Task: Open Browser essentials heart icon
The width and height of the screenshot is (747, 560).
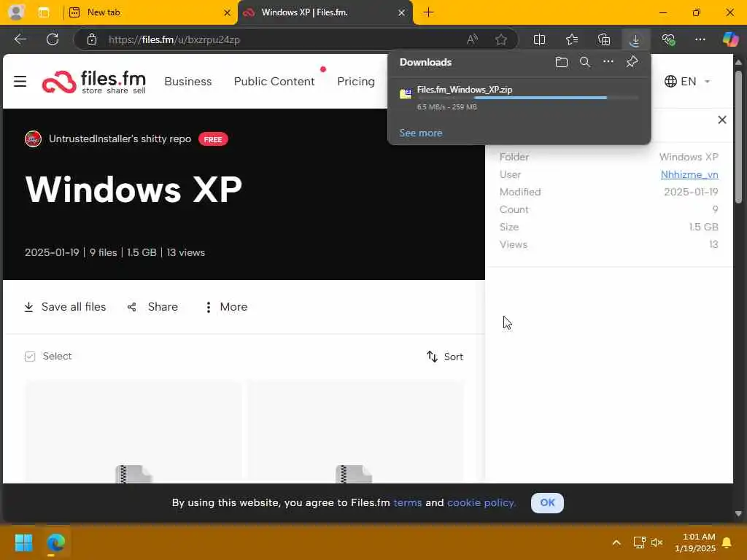Action: [x=668, y=39]
